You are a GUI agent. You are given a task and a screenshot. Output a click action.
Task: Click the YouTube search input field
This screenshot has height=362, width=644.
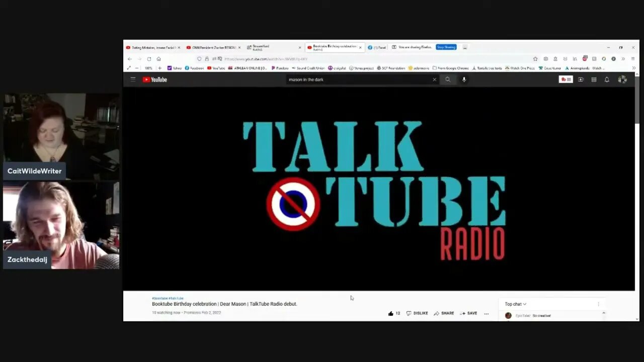pos(359,79)
